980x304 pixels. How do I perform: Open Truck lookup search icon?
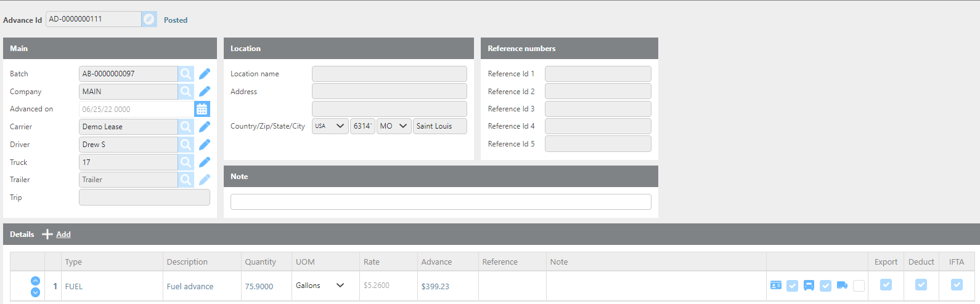pos(186,162)
